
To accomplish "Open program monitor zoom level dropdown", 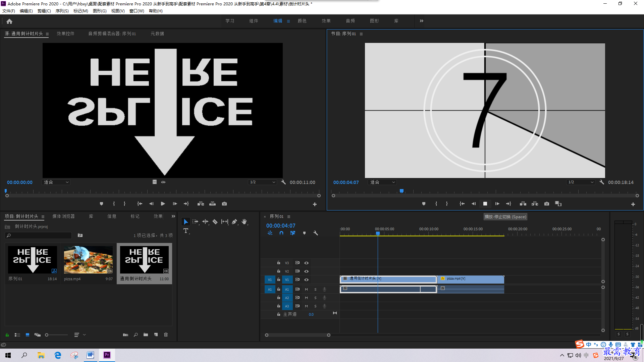I will pyautogui.click(x=382, y=182).
